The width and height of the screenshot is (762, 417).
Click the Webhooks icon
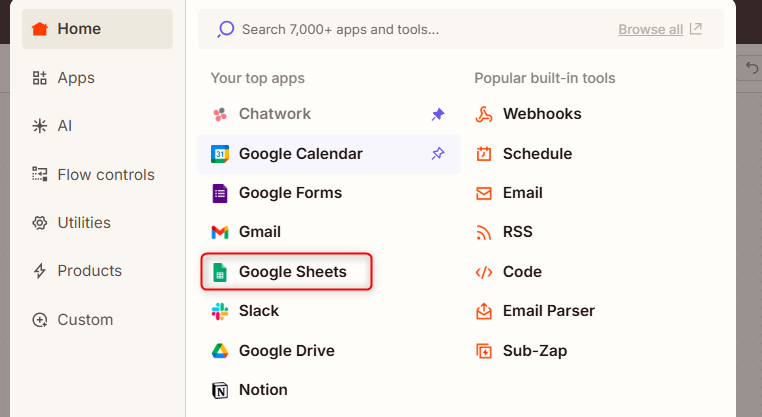[x=484, y=114]
